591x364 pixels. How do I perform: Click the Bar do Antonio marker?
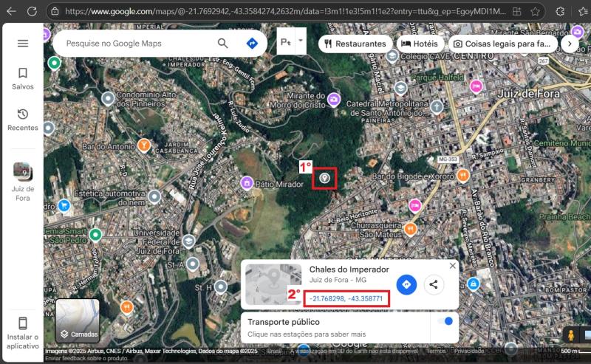143,145
